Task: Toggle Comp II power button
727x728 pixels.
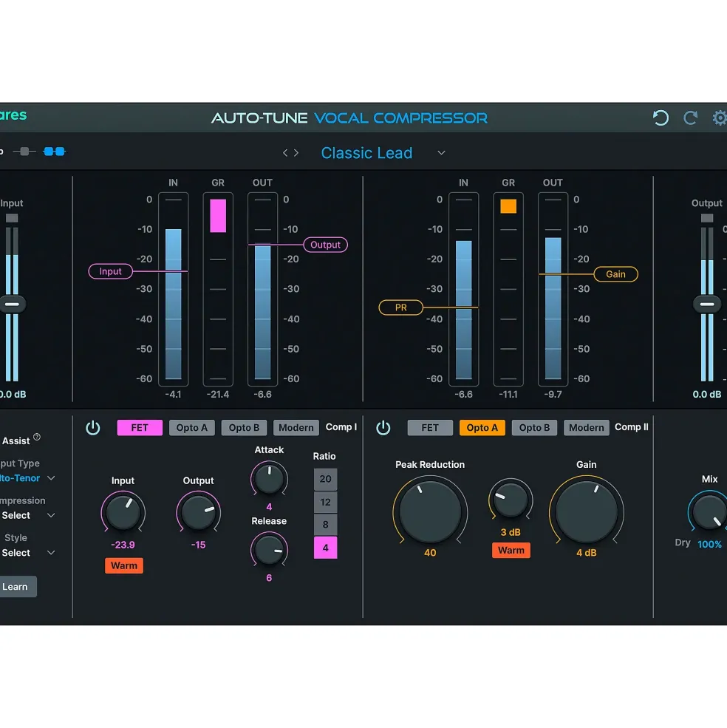Action: [383, 428]
